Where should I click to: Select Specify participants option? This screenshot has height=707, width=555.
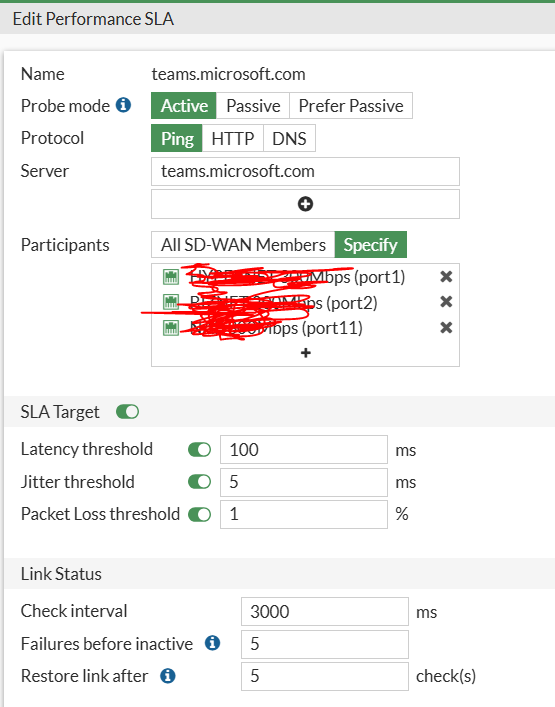tap(371, 245)
